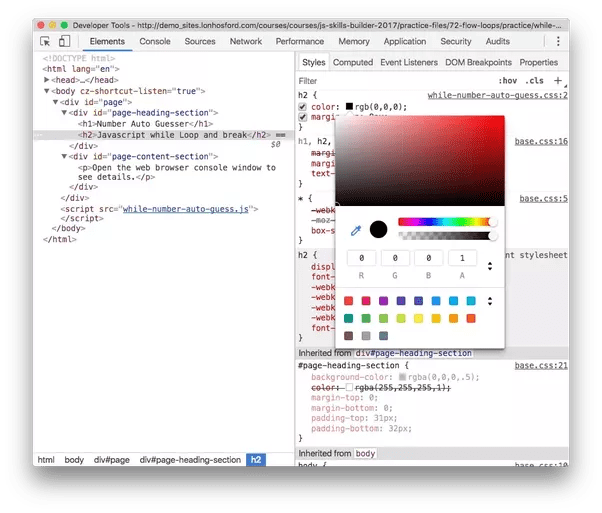602x513 pixels.
Task: Expand the head element node
Action: [46, 79]
